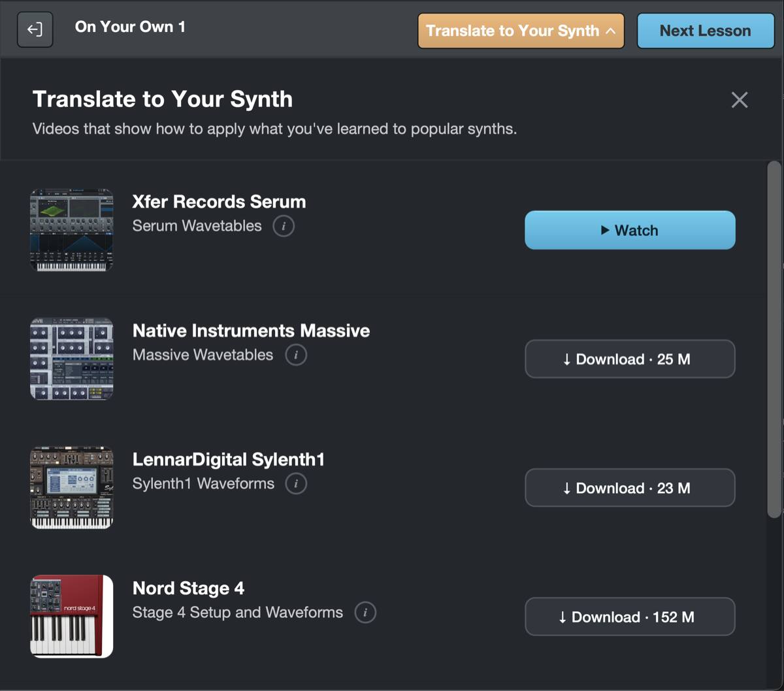This screenshot has width=784, height=691.
Task: Open info for Stage 4 Setup and Waveforms
Action: 365,613
